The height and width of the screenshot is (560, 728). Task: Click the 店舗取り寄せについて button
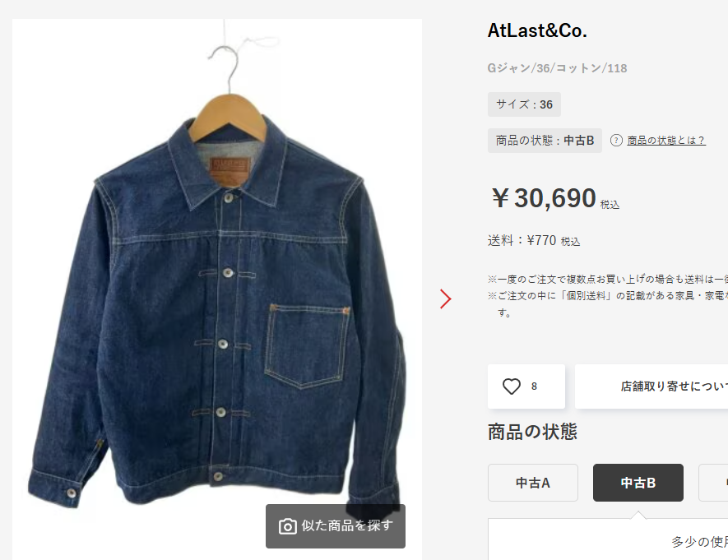pos(651,386)
